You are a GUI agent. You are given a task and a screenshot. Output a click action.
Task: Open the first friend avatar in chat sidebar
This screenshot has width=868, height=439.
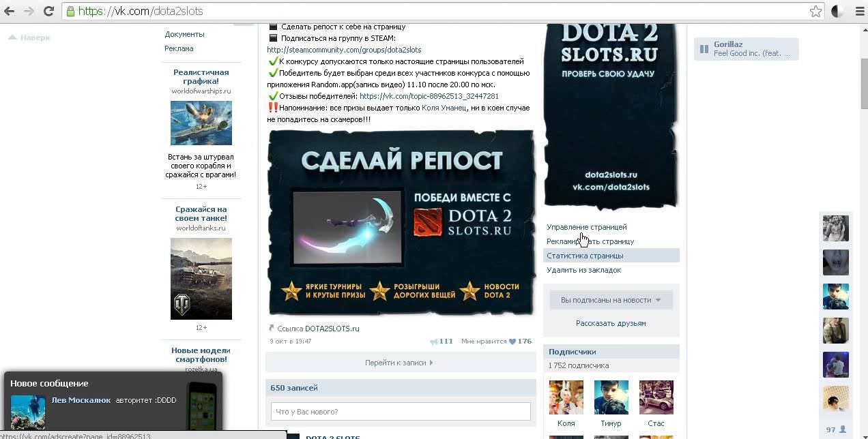point(835,228)
